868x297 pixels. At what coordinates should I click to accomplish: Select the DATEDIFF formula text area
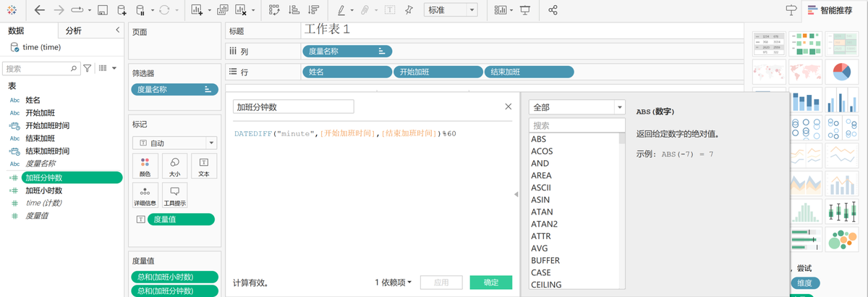tap(346, 134)
